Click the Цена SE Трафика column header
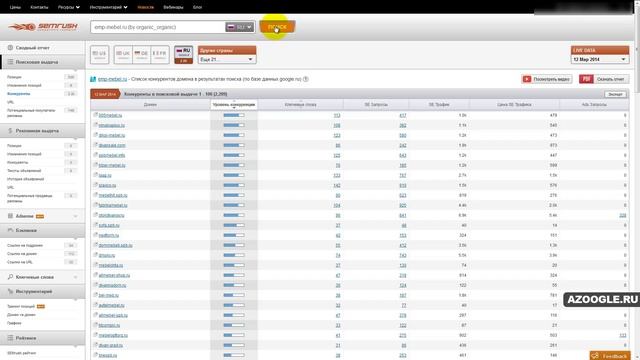Screen dimensions: 640x360 (514, 104)
